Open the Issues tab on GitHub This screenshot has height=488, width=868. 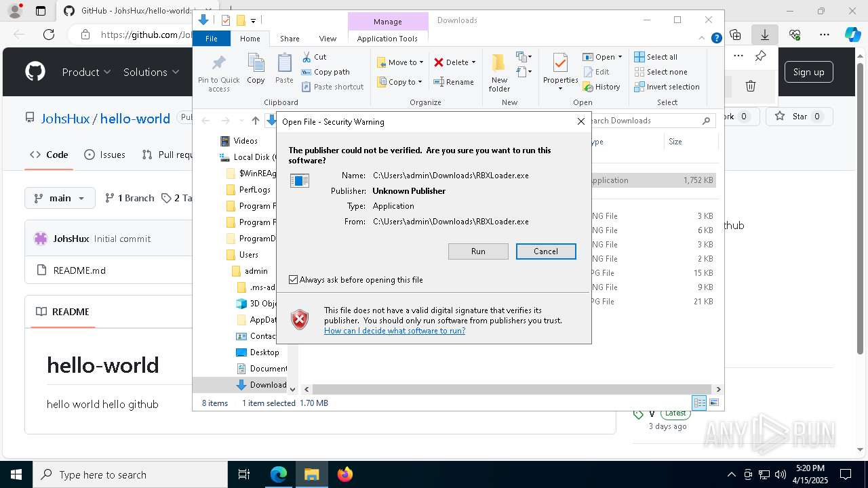coord(104,155)
